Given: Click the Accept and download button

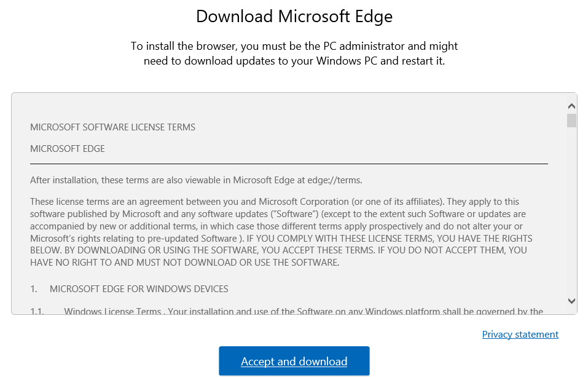Looking at the screenshot, I should 294,361.
